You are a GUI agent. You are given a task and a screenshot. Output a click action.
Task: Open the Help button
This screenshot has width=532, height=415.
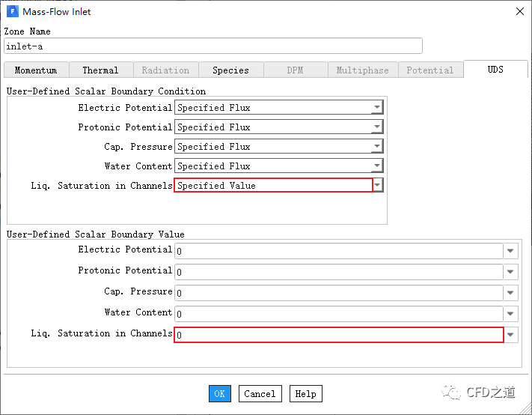(305, 393)
